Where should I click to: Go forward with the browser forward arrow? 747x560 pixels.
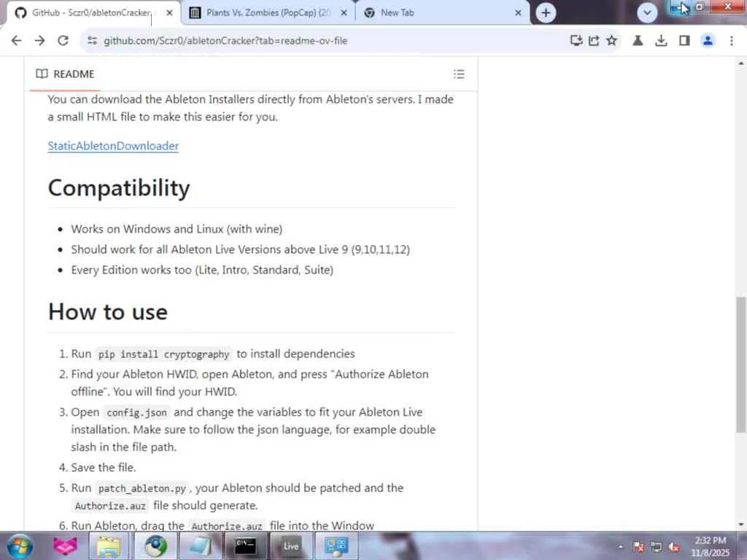(x=39, y=41)
